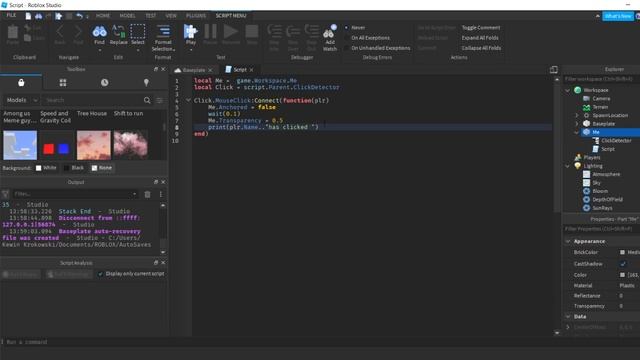640x360 pixels.
Task: Start the Play test
Action: 191,35
